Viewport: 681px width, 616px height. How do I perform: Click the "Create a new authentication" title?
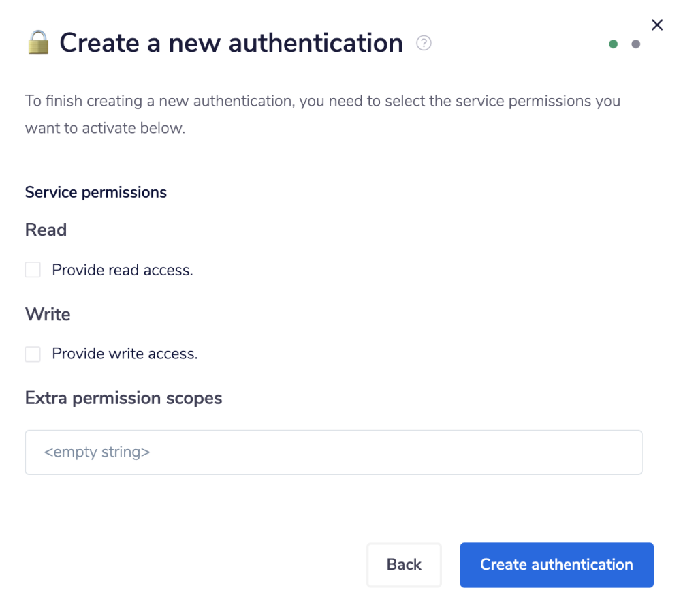(x=231, y=43)
